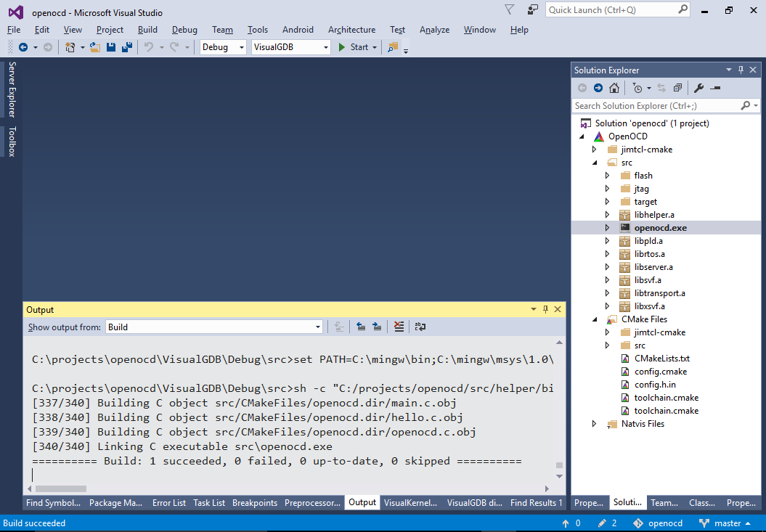Click the New Project toolbar icon
This screenshot has height=532, width=766.
70,47
